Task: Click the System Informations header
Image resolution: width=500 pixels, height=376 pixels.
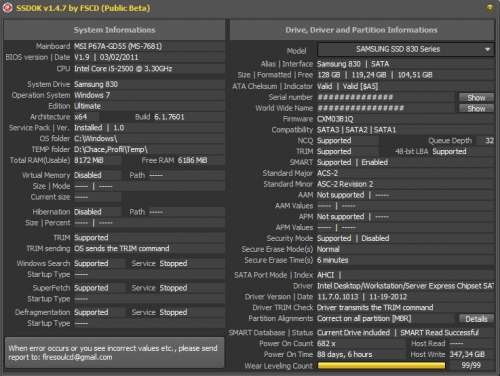Action: 114,30
